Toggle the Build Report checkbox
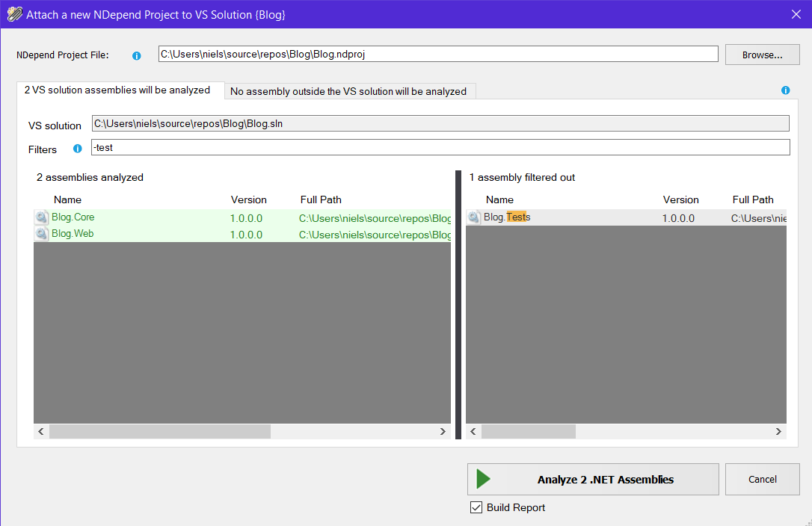Image resolution: width=812 pixels, height=526 pixels. 476,507
